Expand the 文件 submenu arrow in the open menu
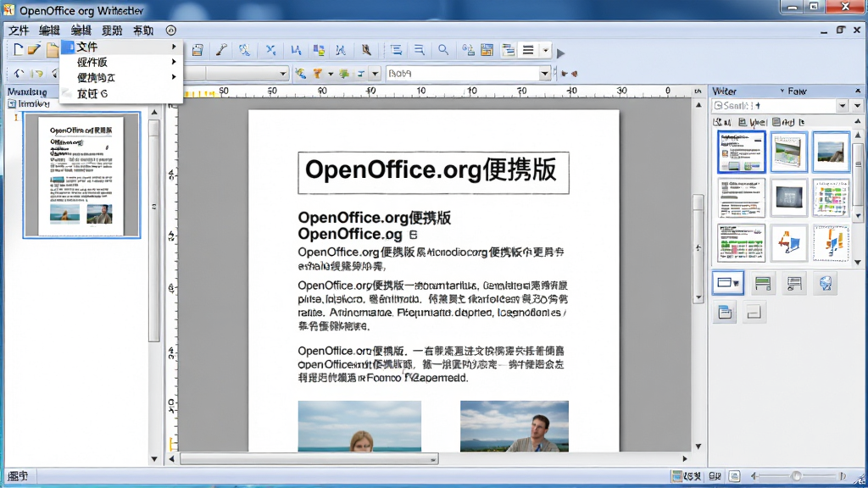The height and width of the screenshot is (488, 868). (174, 47)
